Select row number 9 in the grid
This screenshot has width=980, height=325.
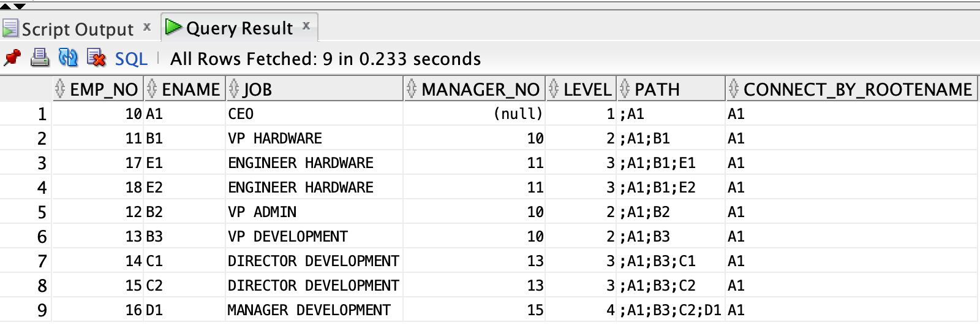(x=42, y=310)
